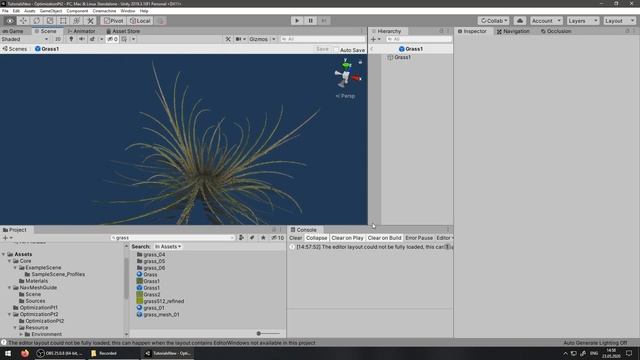The height and width of the screenshot is (360, 640).
Task: Select grass512_refined texture asset
Action: [160, 301]
